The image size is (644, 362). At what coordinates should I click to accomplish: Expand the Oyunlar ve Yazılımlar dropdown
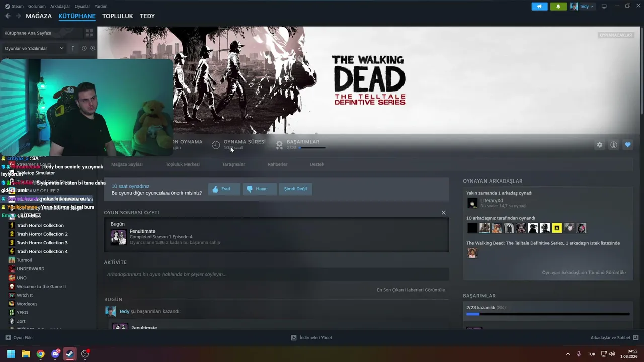coord(34,48)
